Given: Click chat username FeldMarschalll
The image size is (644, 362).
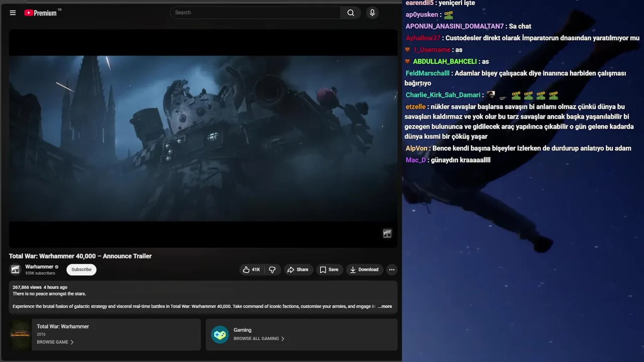Looking at the screenshot, I should (x=428, y=73).
